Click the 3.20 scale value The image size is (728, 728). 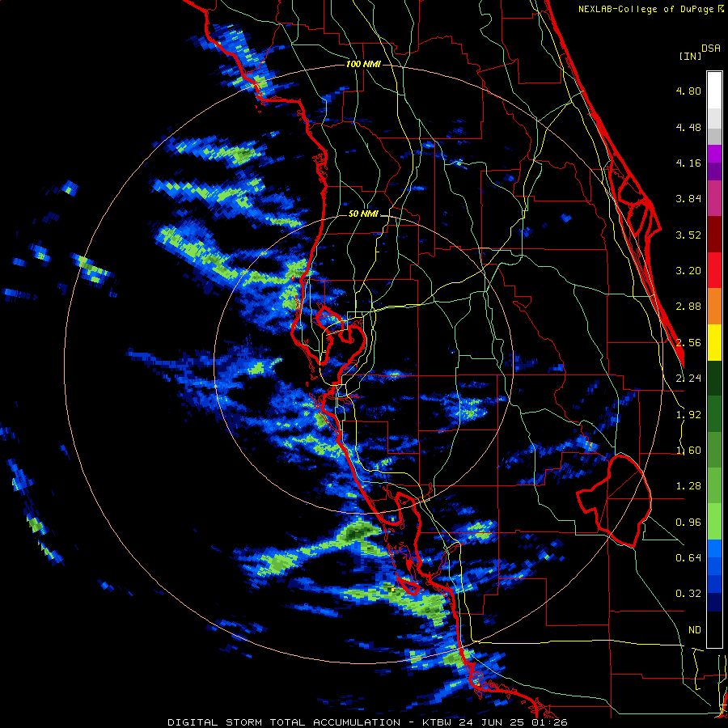(688, 271)
